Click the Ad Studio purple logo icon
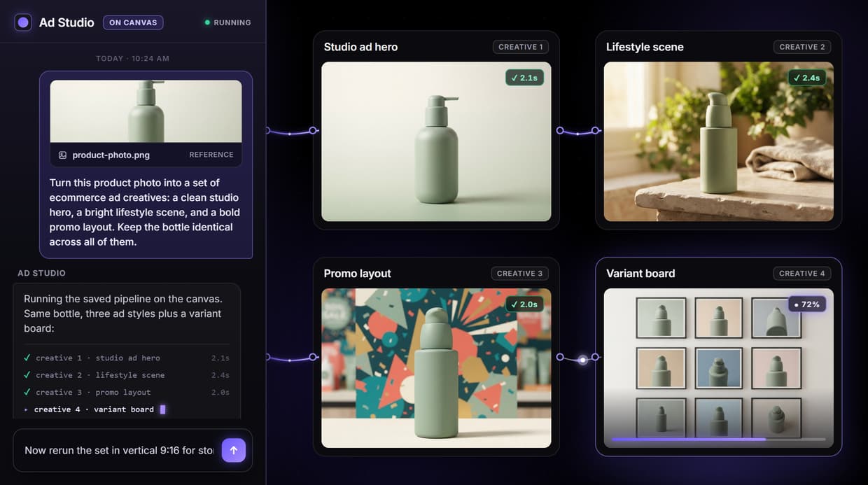Viewport: 868px width, 485px height. (x=23, y=22)
